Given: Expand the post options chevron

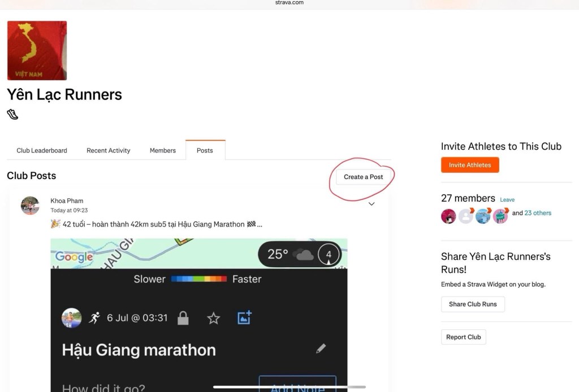Looking at the screenshot, I should tap(371, 204).
